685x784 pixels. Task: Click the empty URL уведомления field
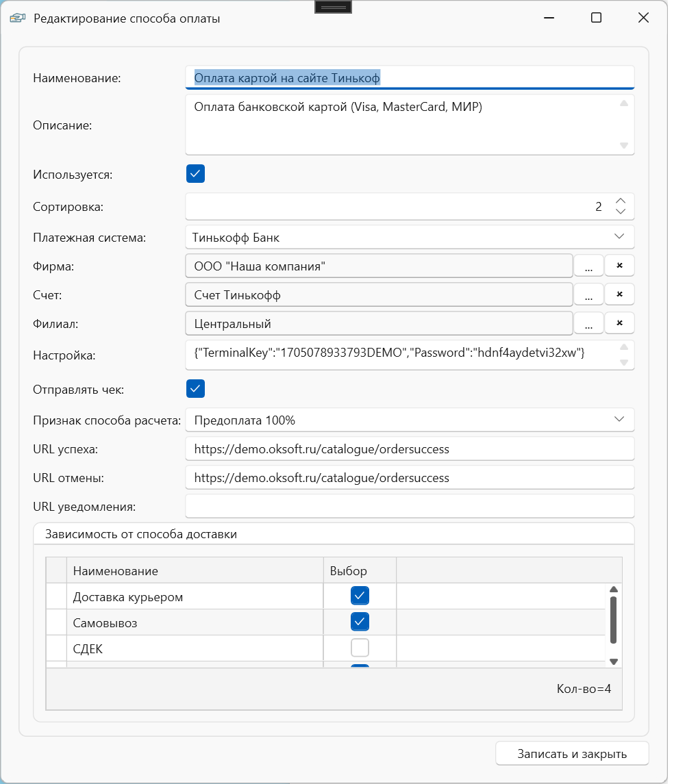(410, 506)
